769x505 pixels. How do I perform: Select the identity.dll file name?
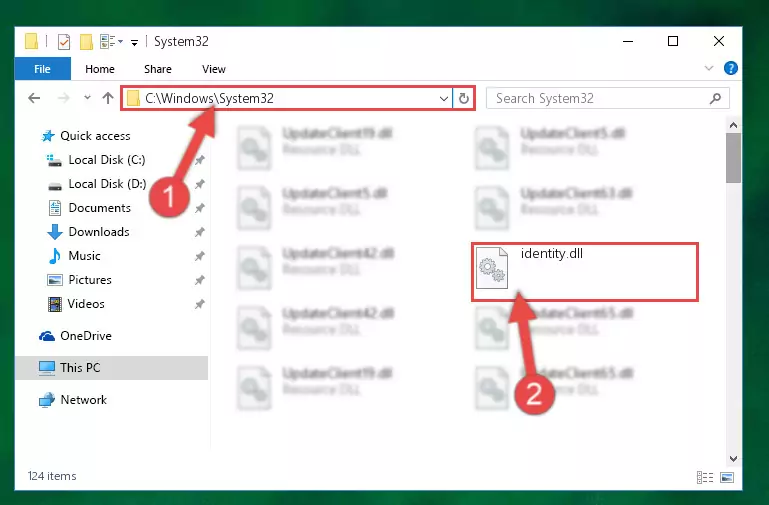coord(552,253)
